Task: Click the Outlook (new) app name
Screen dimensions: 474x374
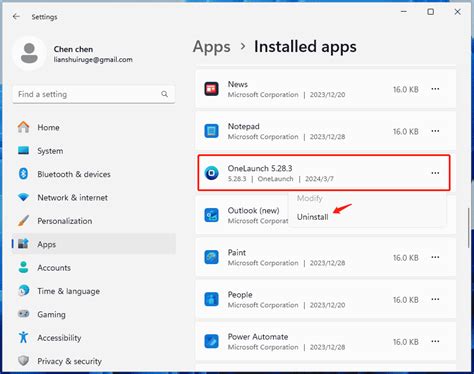Action: click(x=253, y=211)
